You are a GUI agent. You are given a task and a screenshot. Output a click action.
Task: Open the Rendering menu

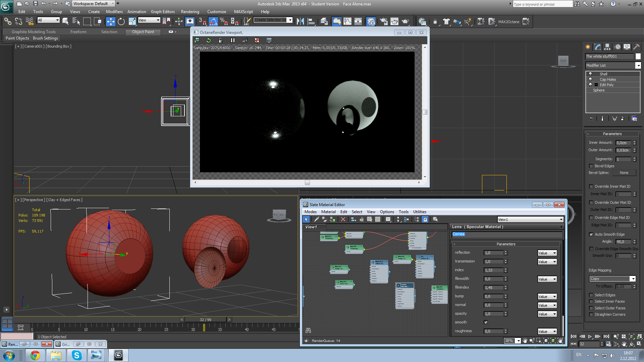point(190,12)
